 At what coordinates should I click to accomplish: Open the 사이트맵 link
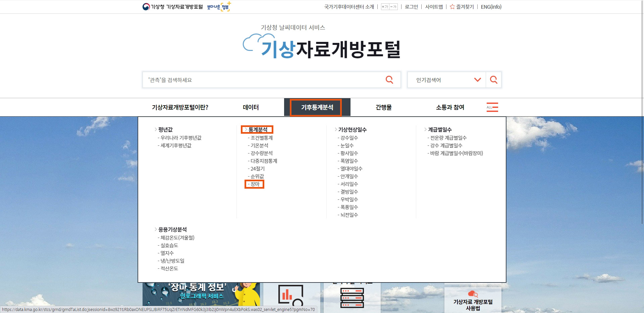[434, 7]
